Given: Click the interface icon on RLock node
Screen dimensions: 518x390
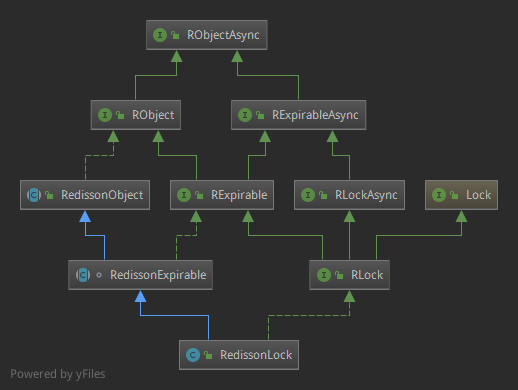Looking at the screenshot, I should (x=324, y=275).
